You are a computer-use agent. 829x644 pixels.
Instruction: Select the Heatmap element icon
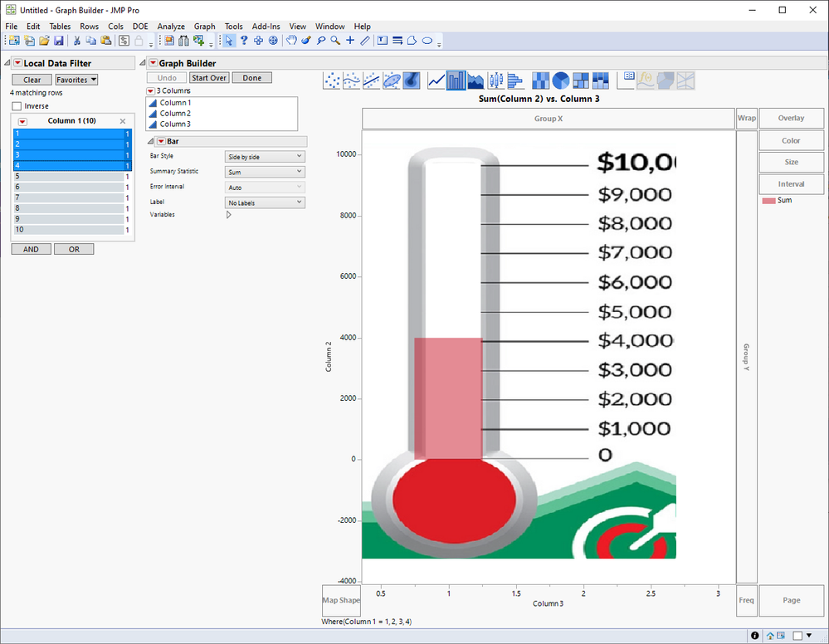540,80
